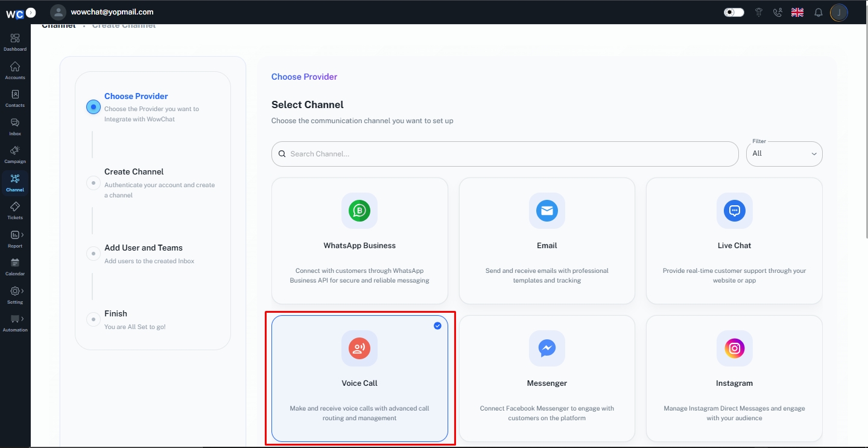Select the Choose Provider step label
Viewport: 868px width, 448px height.
[x=136, y=97]
